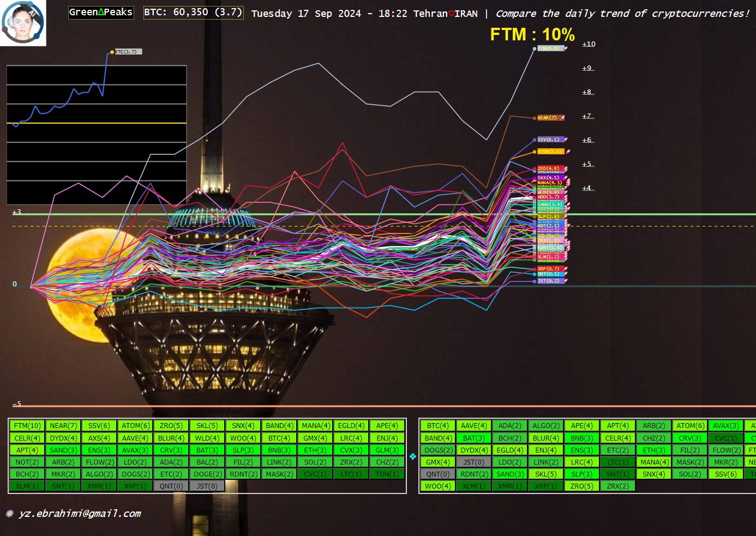Image resolution: width=756 pixels, height=536 pixels.
Task: Select the AAVE(4) cell in the alphabetical right panel
Action: 474,426
